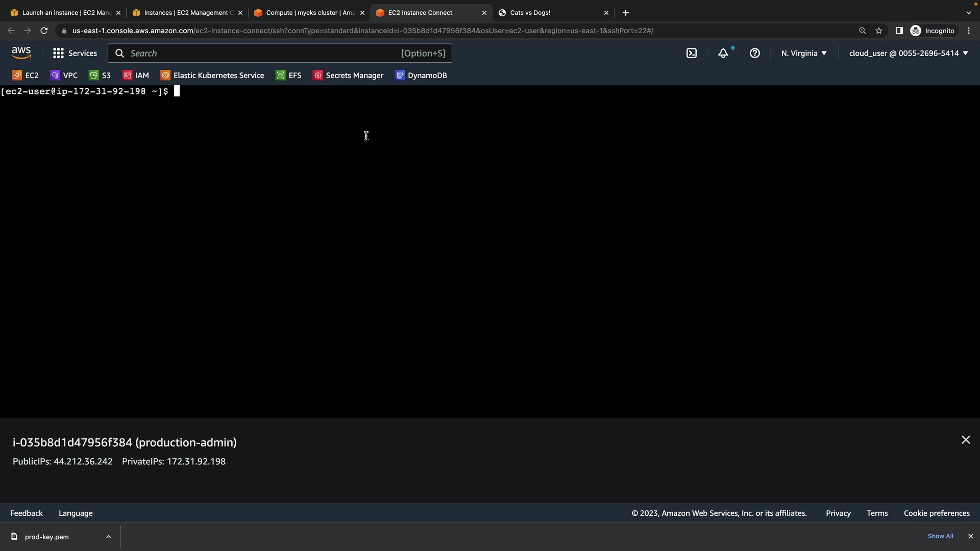Click Show All downloads
The height and width of the screenshot is (551, 980).
tap(940, 536)
